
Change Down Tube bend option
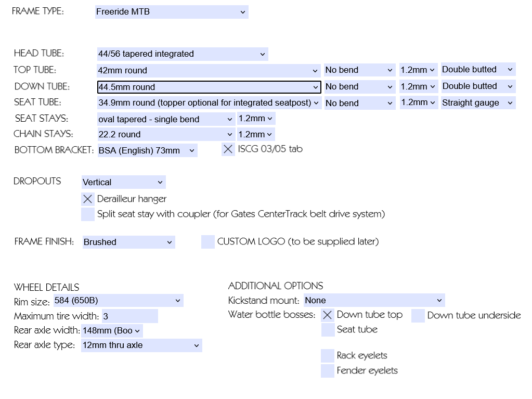(359, 87)
